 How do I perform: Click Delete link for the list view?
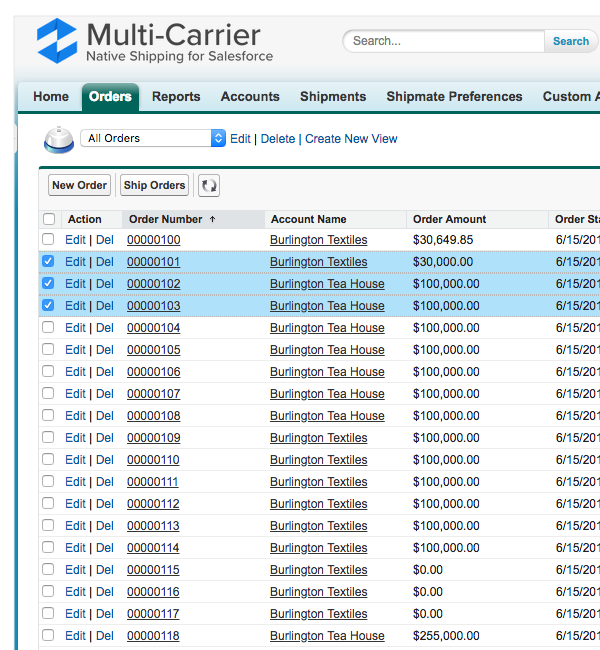(x=278, y=138)
